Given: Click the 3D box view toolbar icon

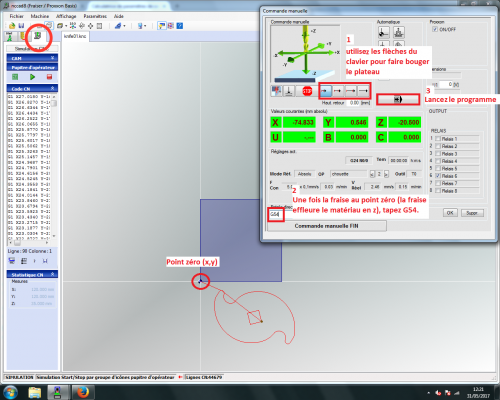Looking at the screenshot, I should pyautogui.click(x=60, y=26).
